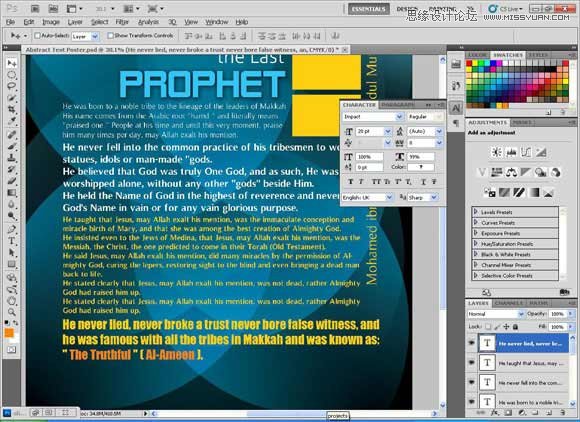
Task: Expand the Levels Presets list
Action: pyautogui.click(x=476, y=212)
